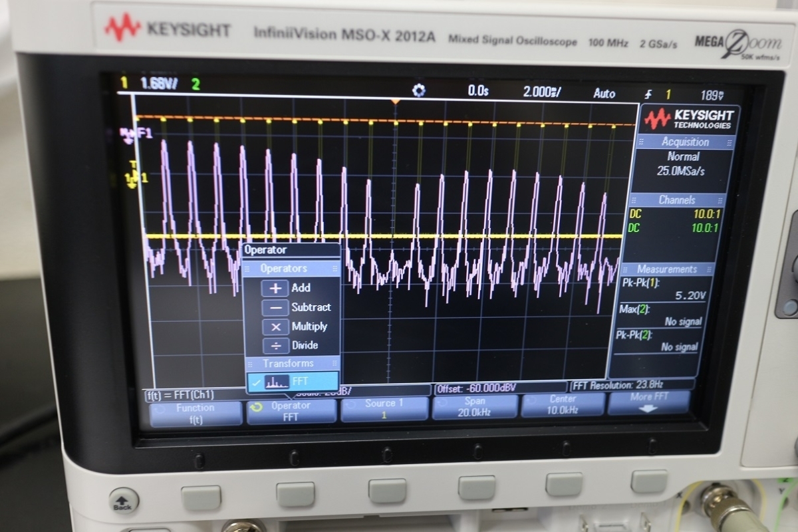Click the Operator popup title

265,250
